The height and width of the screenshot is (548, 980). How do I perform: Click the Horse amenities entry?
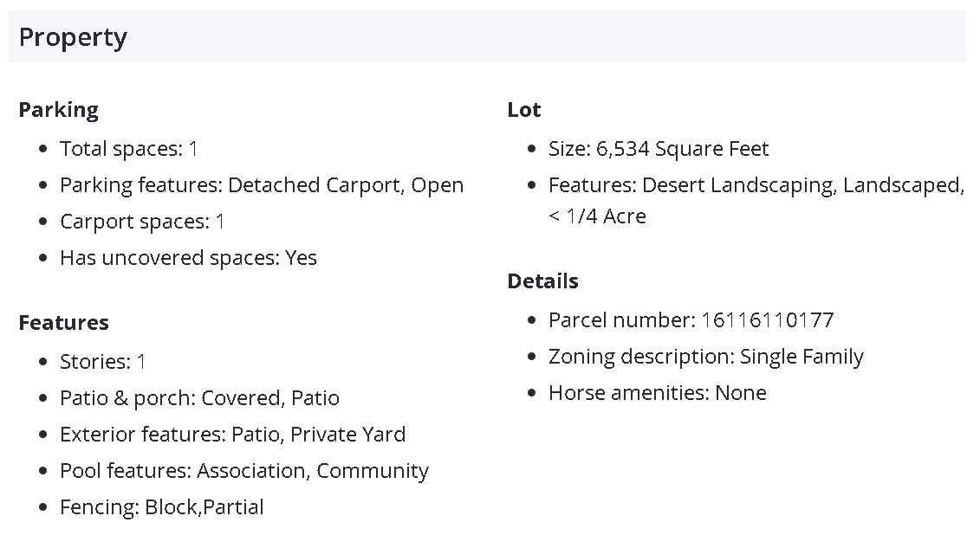pos(657,393)
